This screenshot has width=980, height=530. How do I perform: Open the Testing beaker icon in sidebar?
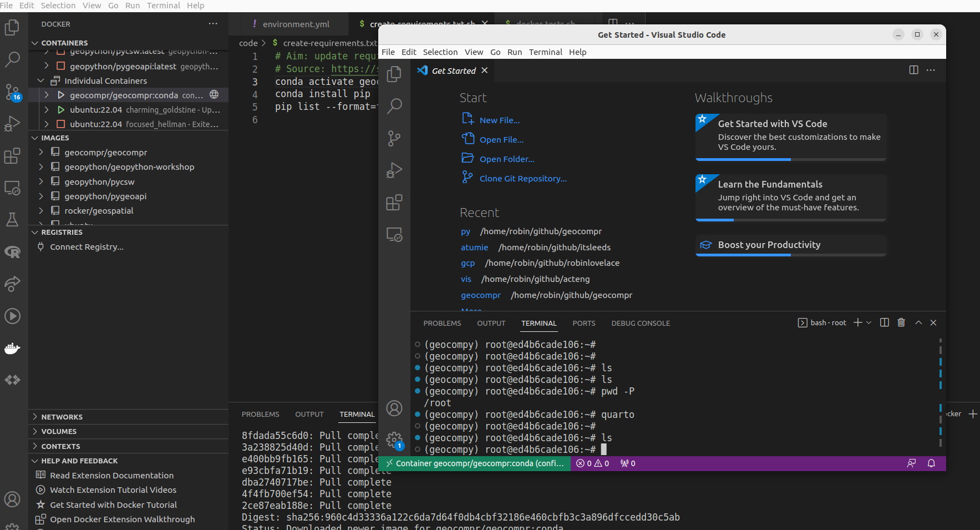12,219
